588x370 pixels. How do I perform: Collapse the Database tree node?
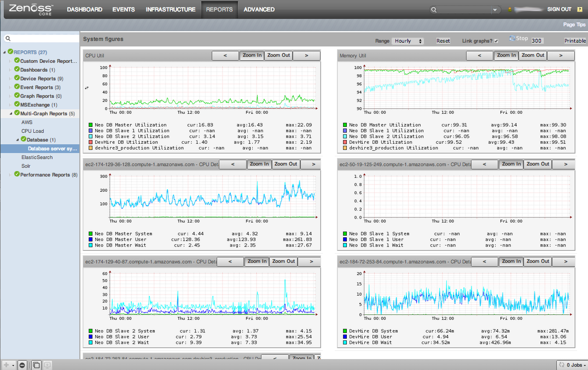point(18,140)
